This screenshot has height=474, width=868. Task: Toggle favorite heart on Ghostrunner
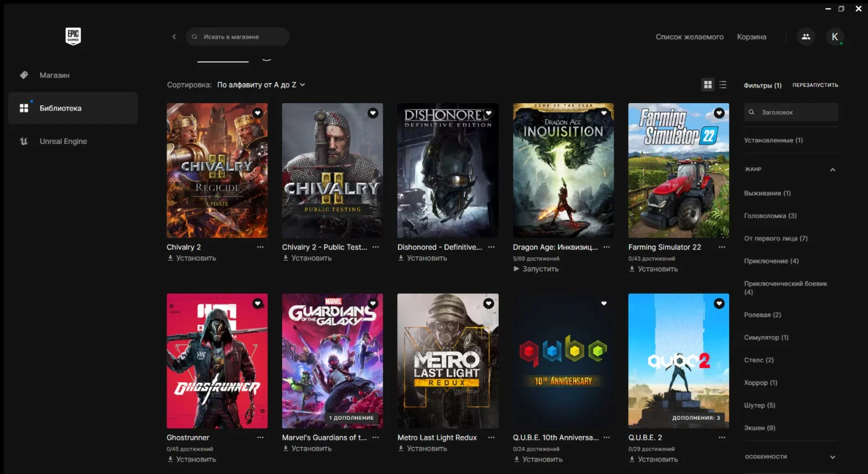pos(258,304)
